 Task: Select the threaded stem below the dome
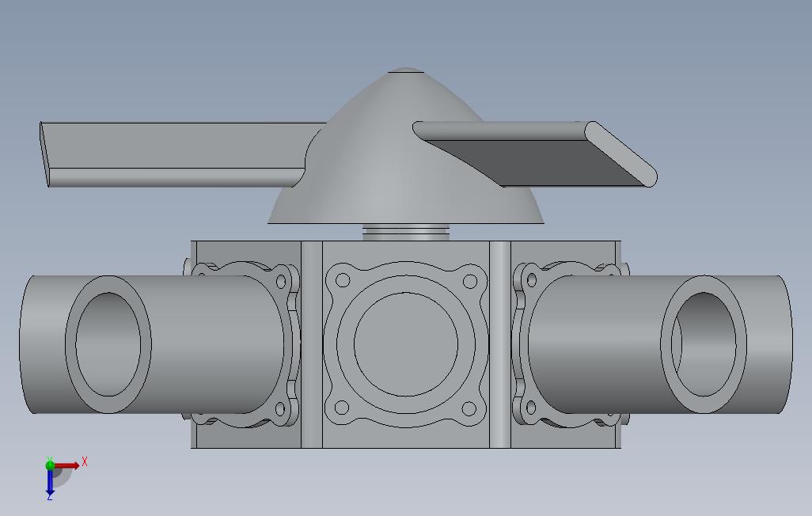[x=406, y=232]
